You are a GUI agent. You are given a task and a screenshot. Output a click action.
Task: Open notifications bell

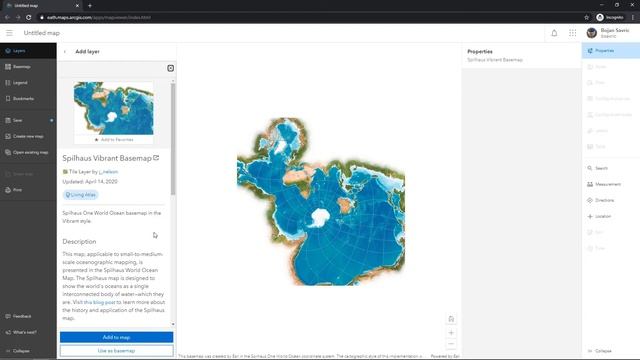pos(554,33)
